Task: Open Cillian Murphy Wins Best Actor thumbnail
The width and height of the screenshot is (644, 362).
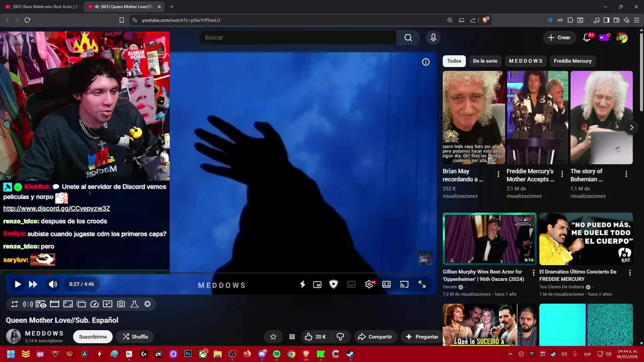Action: click(490, 239)
